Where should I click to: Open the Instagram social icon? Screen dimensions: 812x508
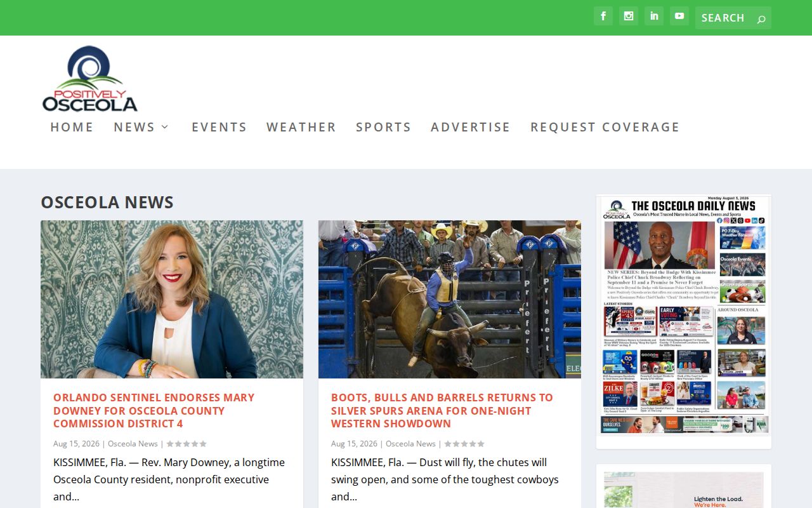point(629,16)
